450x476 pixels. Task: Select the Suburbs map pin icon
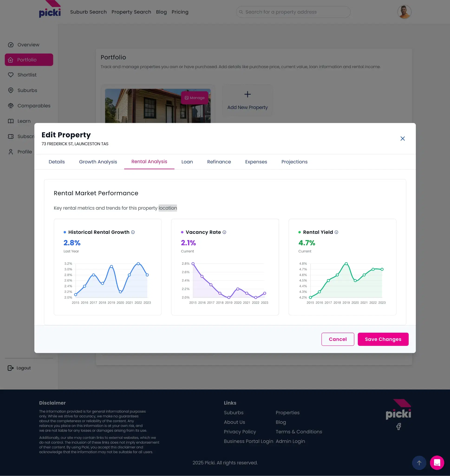click(10, 90)
